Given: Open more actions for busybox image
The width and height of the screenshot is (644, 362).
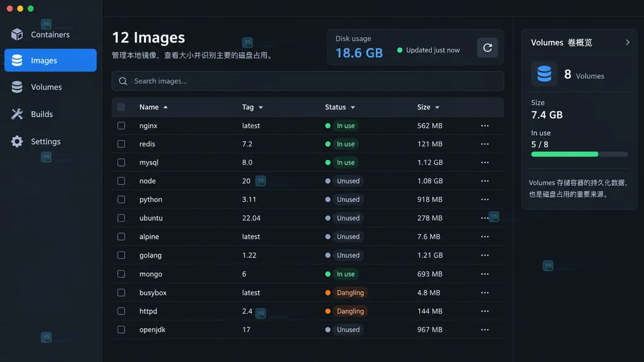Looking at the screenshot, I should 485,293.
